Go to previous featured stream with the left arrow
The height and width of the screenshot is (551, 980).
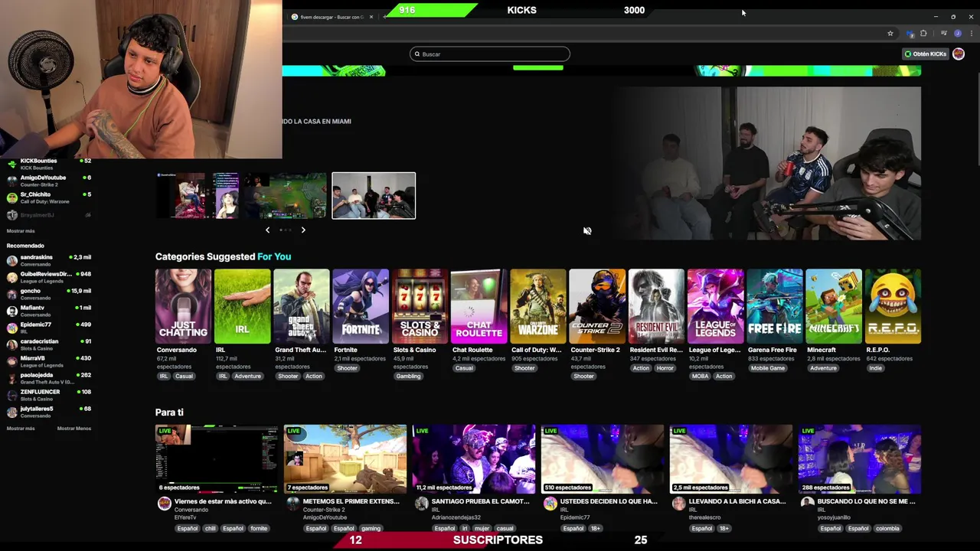[267, 230]
